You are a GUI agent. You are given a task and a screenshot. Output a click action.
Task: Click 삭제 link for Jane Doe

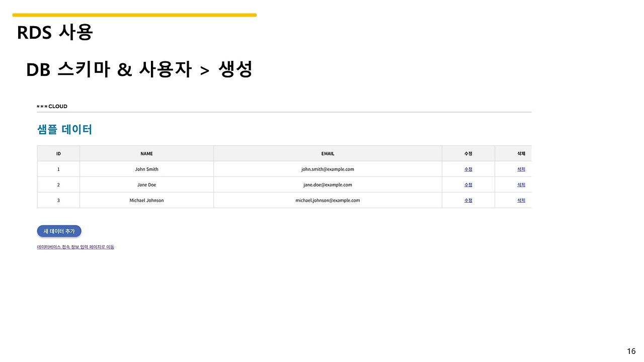pyautogui.click(x=521, y=185)
